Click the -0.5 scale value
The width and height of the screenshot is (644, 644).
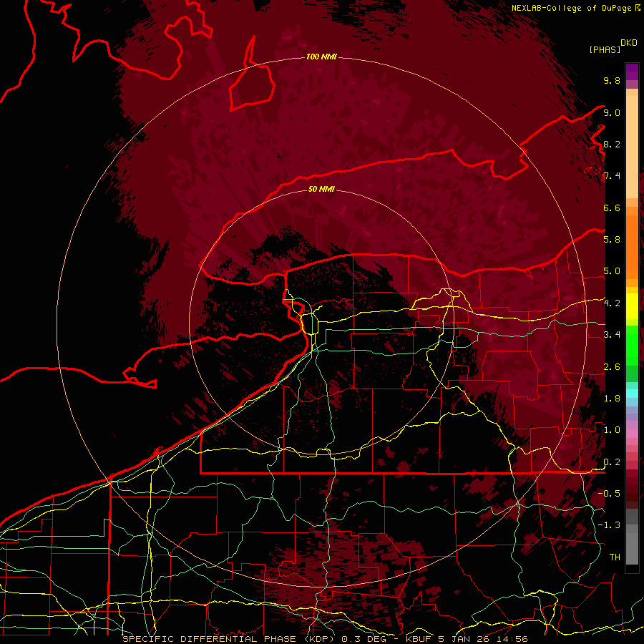pyautogui.click(x=609, y=494)
